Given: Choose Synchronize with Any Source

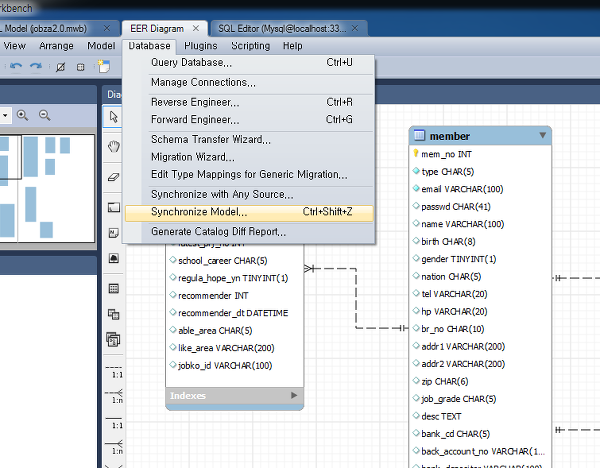Looking at the screenshot, I should (x=249, y=194).
